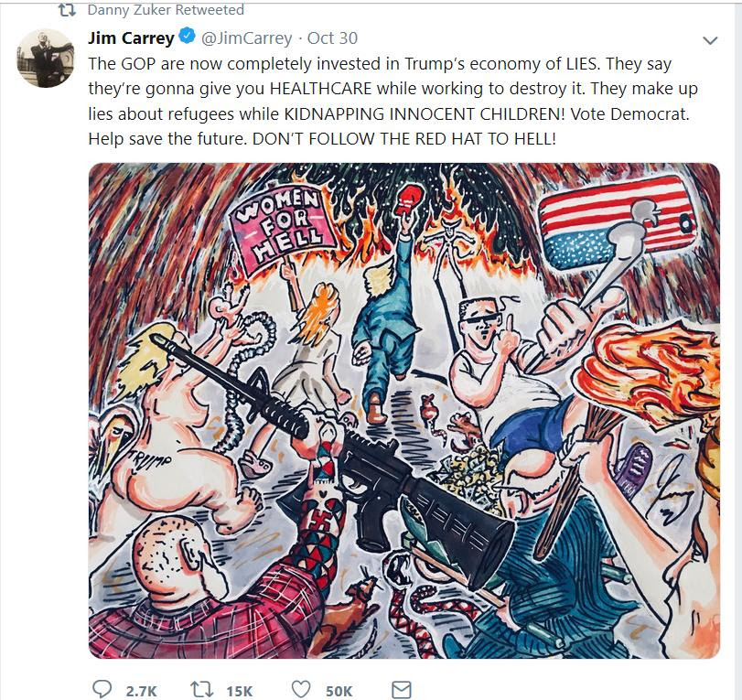Click the flag-patterned phone in the cartoon
Screen dimensions: 742x700
click(618, 221)
